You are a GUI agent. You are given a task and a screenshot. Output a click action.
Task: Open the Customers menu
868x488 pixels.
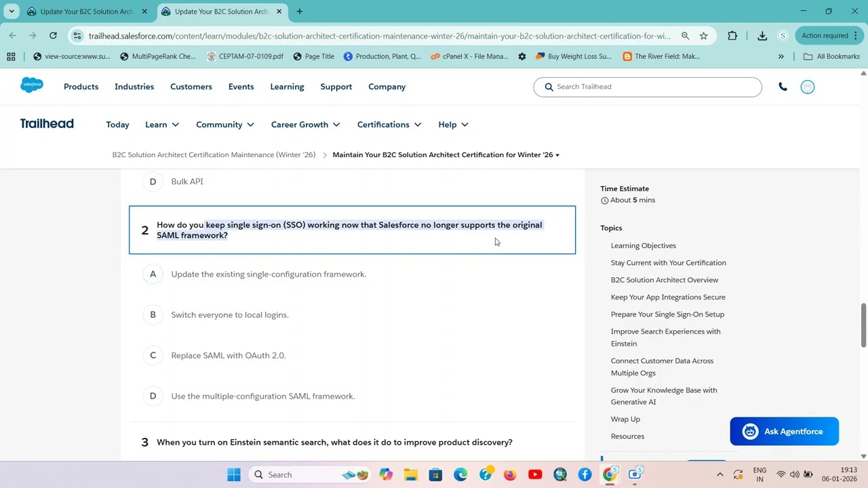pyautogui.click(x=191, y=87)
